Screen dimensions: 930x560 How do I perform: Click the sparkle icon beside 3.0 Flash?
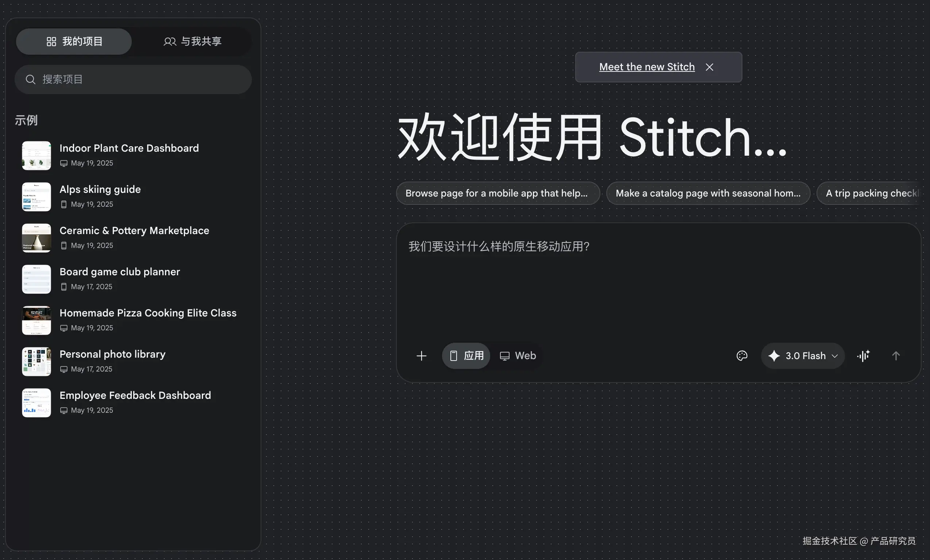[774, 355]
